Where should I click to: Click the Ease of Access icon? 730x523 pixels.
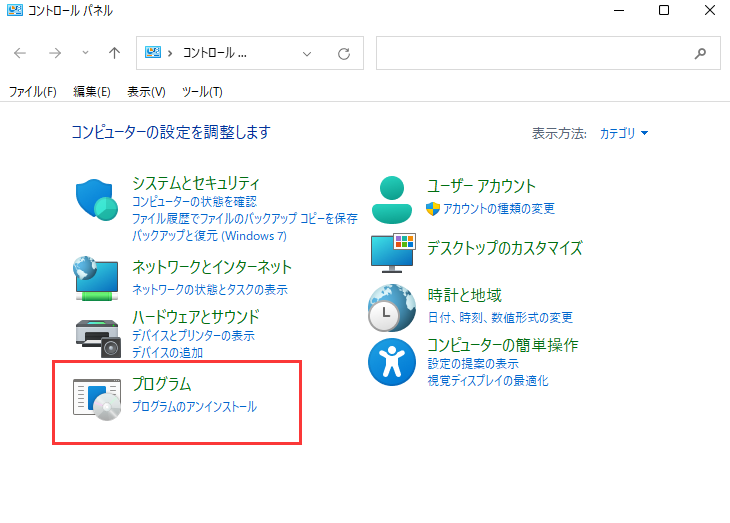tap(392, 361)
